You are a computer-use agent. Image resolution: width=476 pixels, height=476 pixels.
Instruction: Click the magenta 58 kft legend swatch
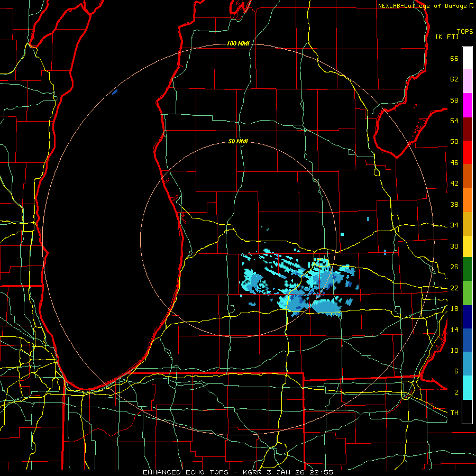tap(467, 105)
